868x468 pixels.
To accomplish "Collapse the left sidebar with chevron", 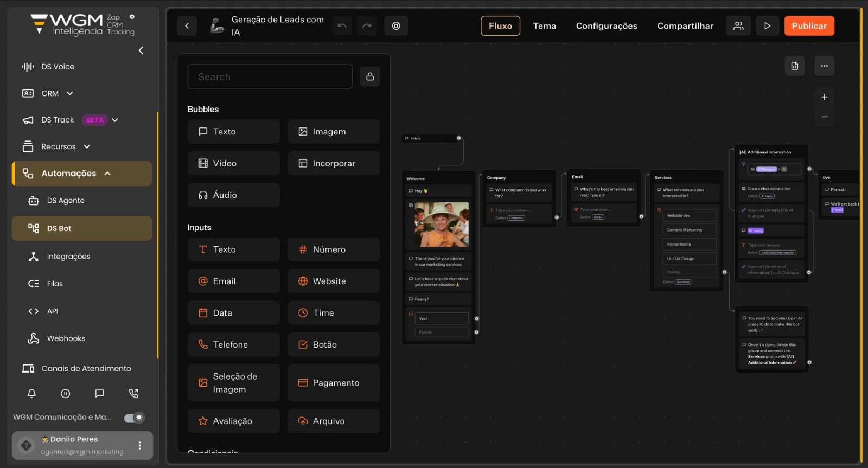I will click(141, 50).
